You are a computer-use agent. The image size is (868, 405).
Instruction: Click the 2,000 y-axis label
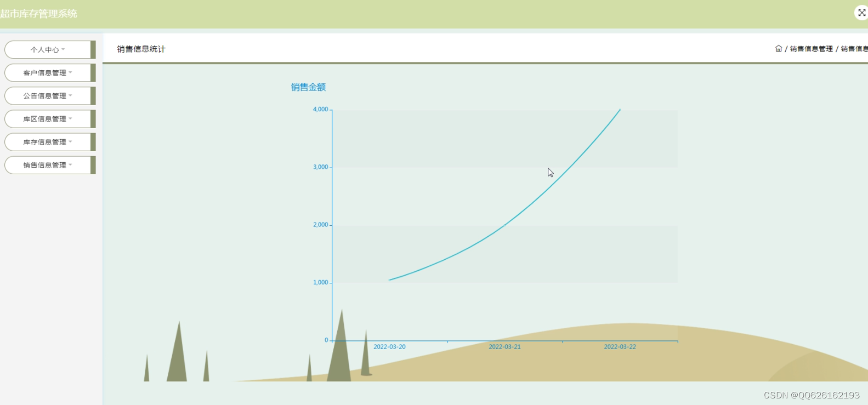pyautogui.click(x=320, y=225)
